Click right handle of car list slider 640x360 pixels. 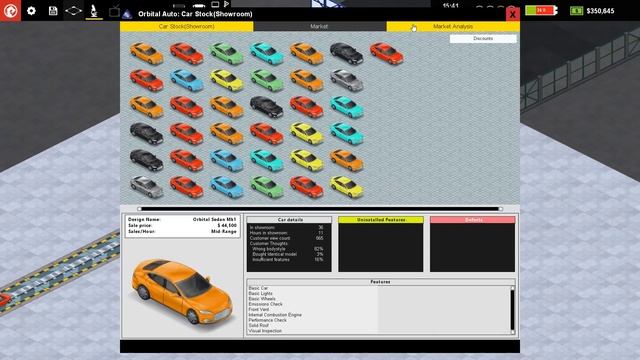[x=501, y=209]
